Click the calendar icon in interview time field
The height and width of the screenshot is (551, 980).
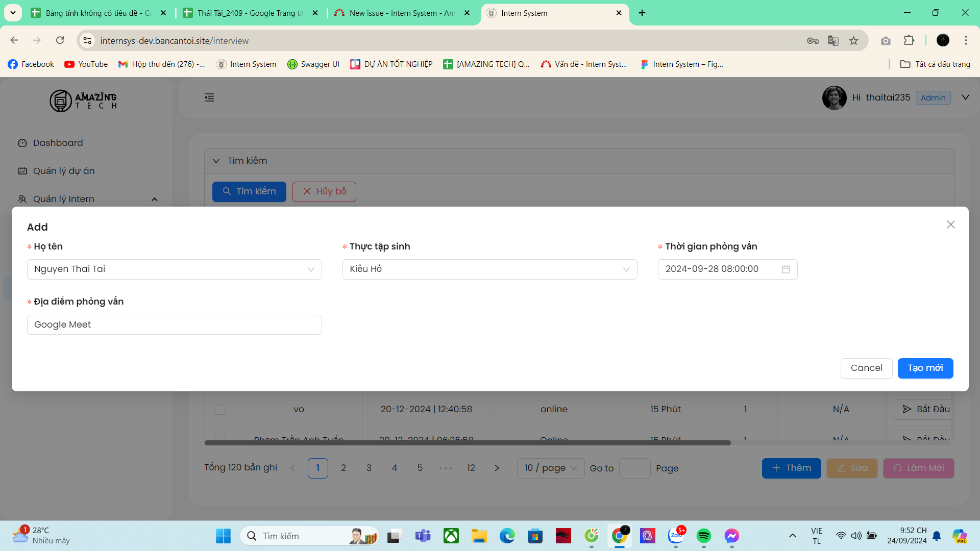point(786,269)
